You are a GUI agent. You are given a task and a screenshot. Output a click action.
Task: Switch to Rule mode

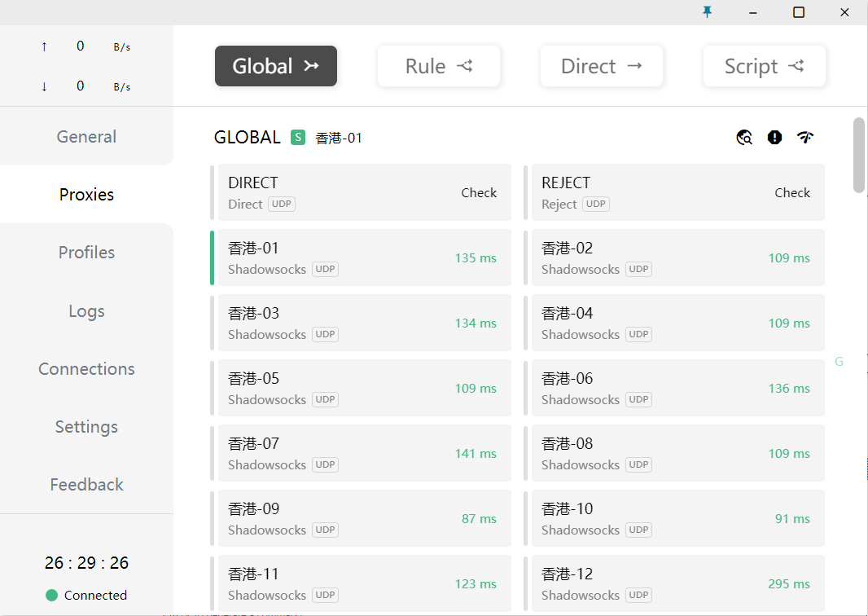click(438, 66)
